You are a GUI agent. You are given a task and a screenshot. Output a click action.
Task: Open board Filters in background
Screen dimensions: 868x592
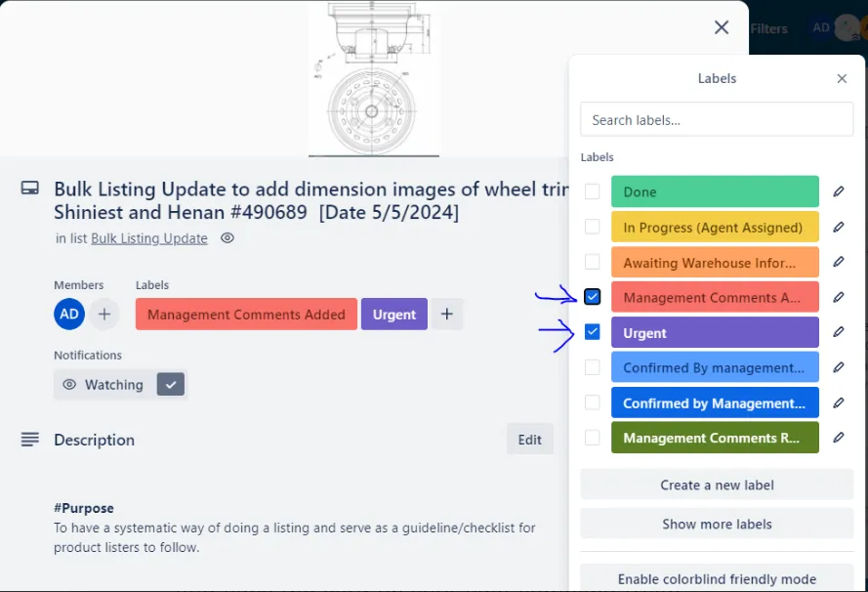coord(769,28)
